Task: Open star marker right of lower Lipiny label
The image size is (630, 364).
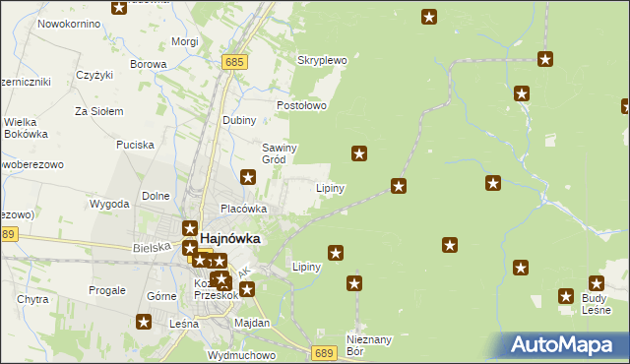Action: (336, 253)
